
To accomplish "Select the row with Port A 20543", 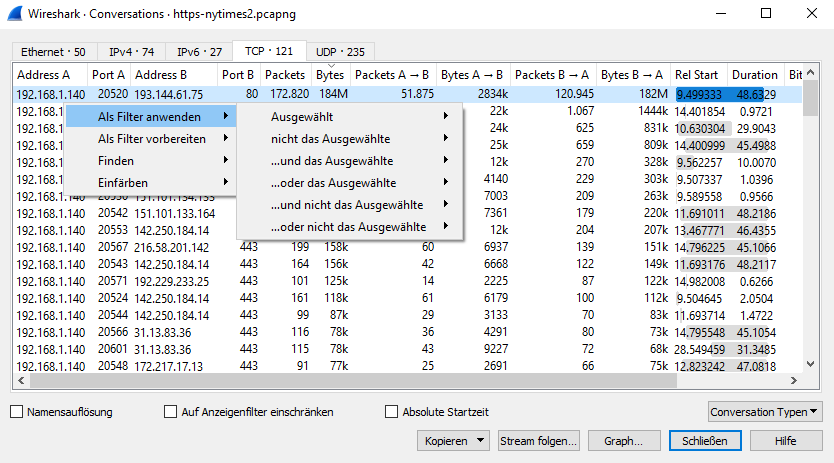I will point(407,264).
